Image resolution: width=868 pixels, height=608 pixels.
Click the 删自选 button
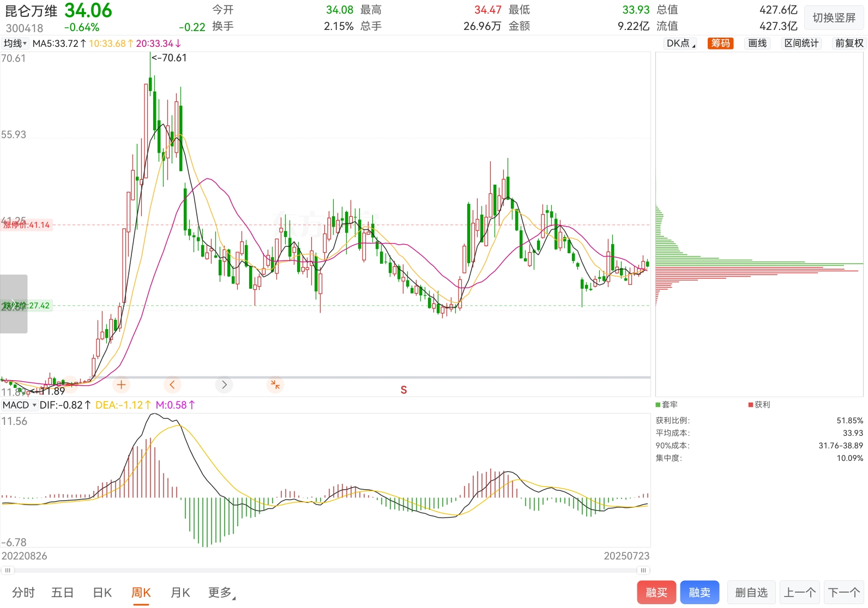point(751,592)
